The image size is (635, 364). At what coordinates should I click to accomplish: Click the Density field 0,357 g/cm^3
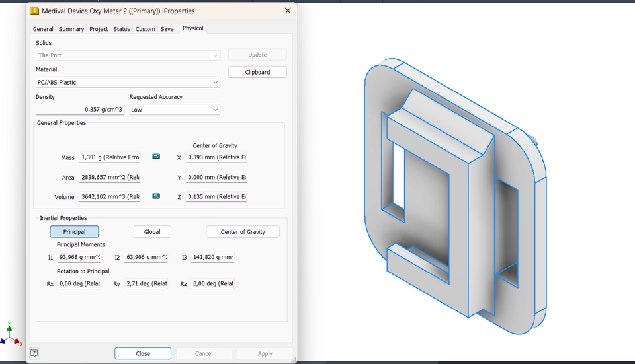point(80,109)
